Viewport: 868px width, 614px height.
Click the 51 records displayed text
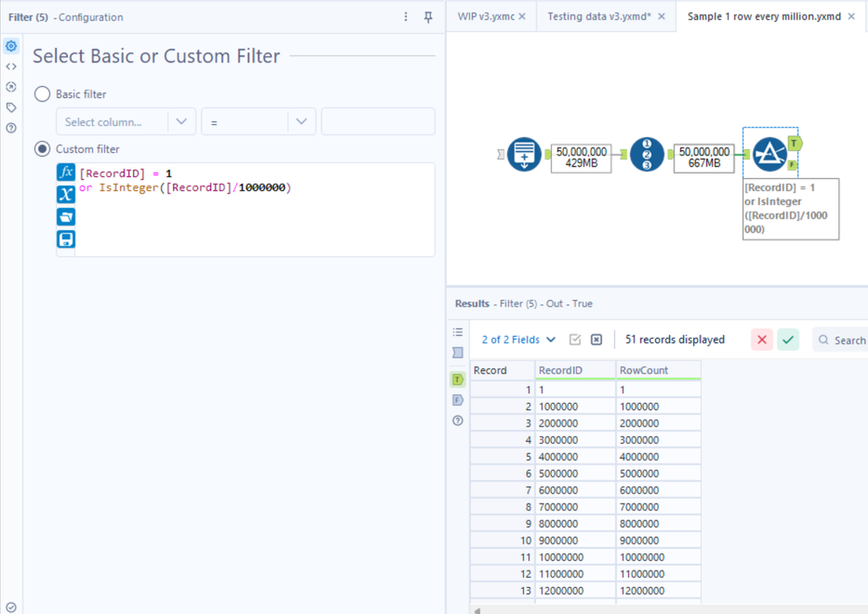click(675, 340)
